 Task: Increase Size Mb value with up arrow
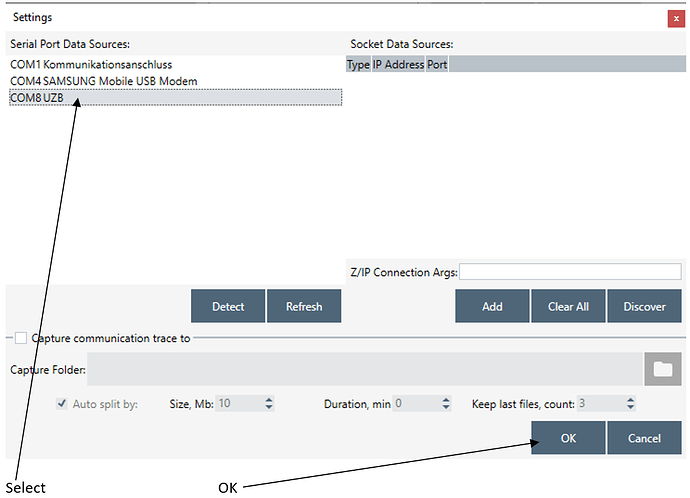(x=269, y=400)
